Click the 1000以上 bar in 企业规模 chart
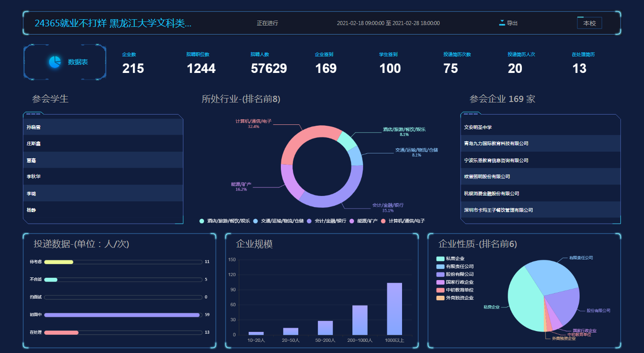 coord(394,309)
